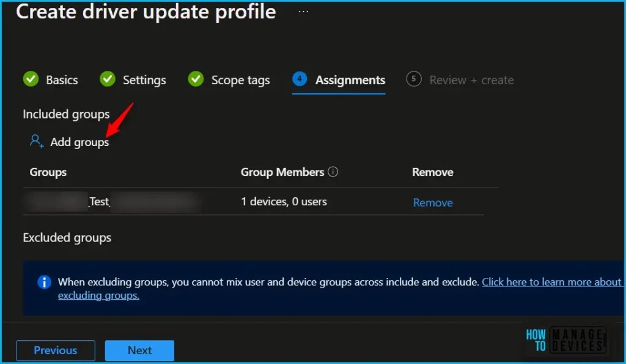Image resolution: width=626 pixels, height=364 pixels.
Task: Click the green checkmark on the Basics step
Action: pos(31,79)
